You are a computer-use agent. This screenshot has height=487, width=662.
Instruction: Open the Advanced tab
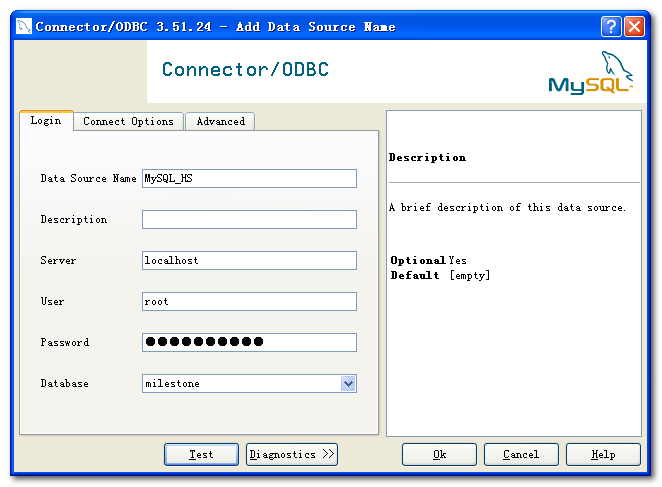pos(220,122)
